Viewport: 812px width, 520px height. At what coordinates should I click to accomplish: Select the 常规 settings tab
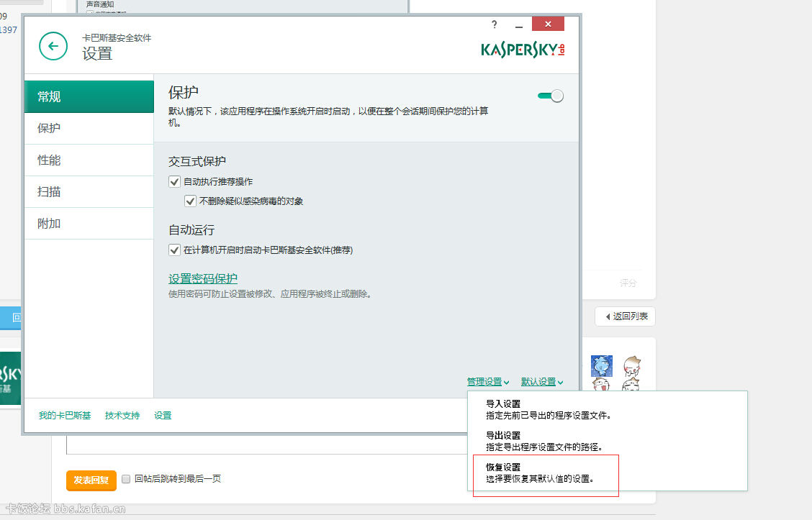click(89, 97)
